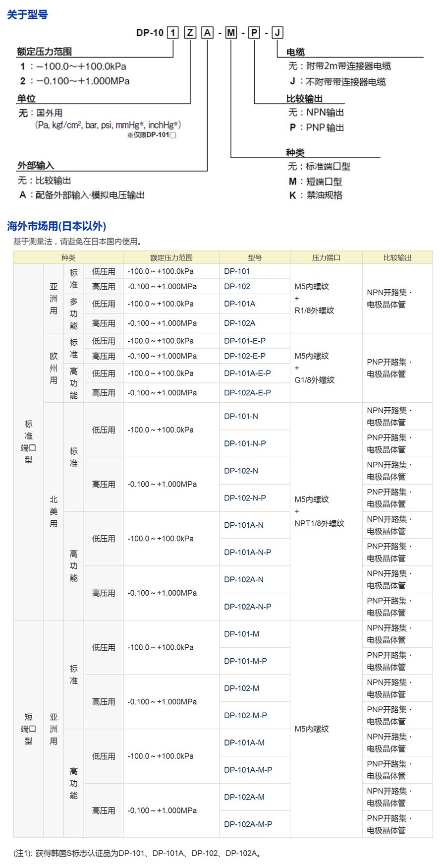Open the DP-102-N-P model link
441x868 pixels.
pyautogui.click(x=245, y=498)
